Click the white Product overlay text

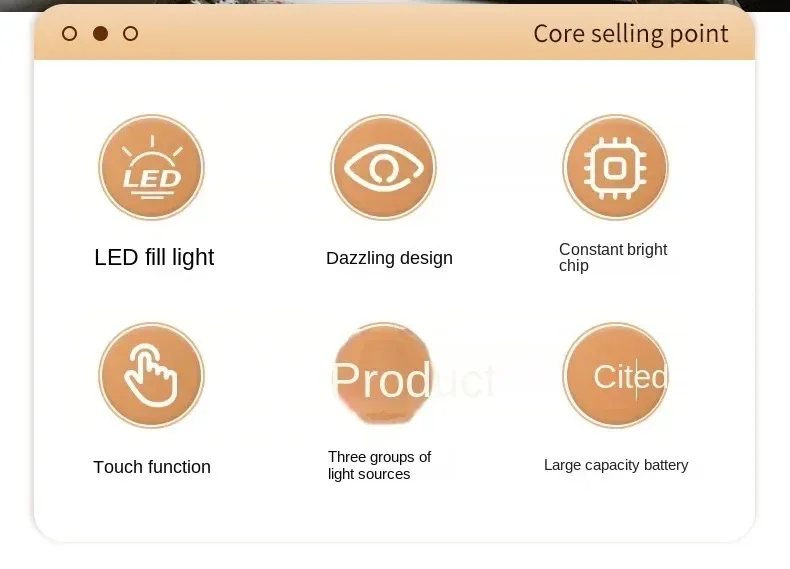coord(413,381)
